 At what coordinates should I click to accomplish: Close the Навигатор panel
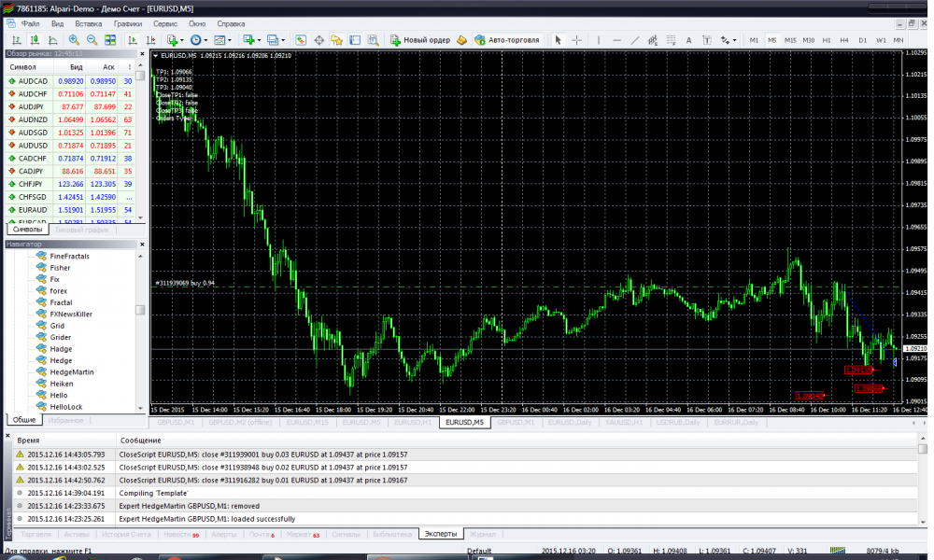(x=142, y=244)
